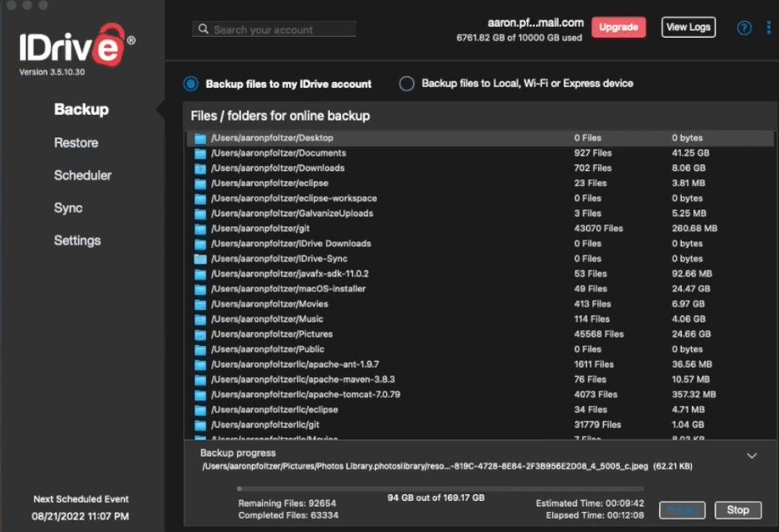Click the 45568 Files count
The image size is (779, 532).
click(599, 334)
